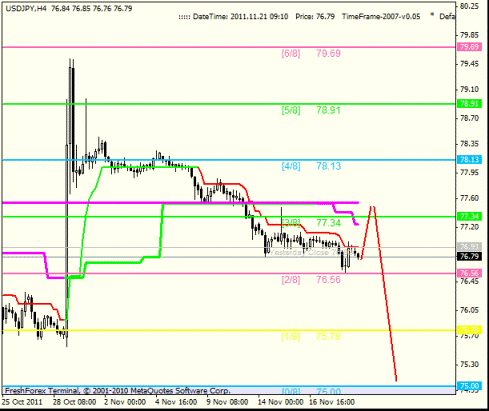This screenshot has width=489, height=411.
Task: Click the black 76.79 current price tag
Action: (x=469, y=256)
